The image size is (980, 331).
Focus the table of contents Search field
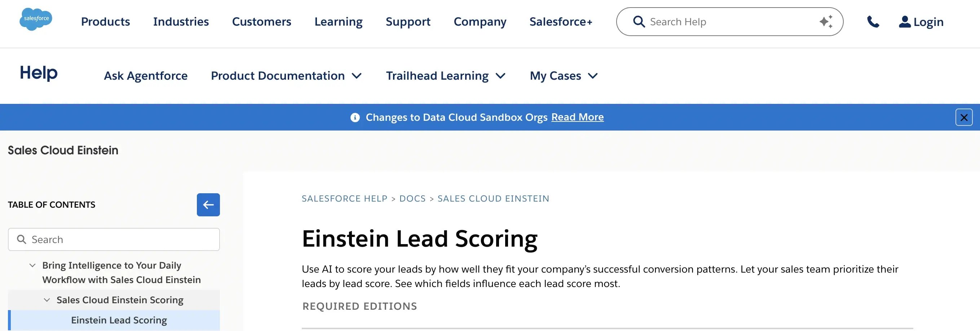pos(122,239)
